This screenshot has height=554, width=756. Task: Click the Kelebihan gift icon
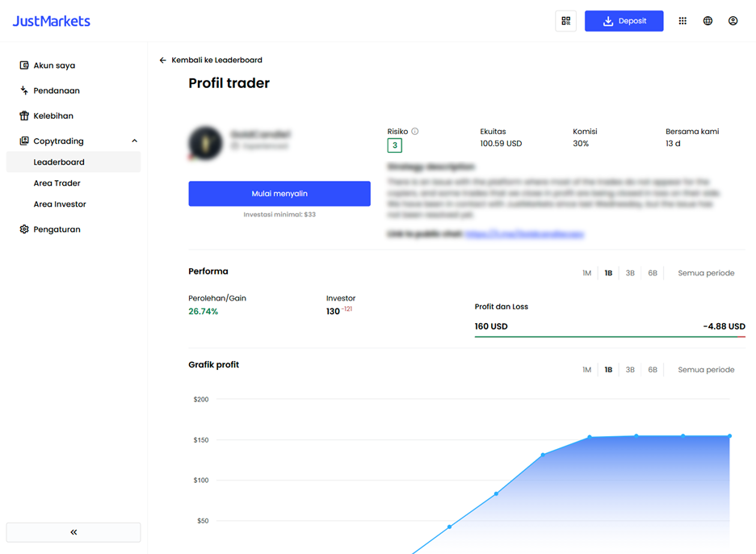tap(24, 115)
